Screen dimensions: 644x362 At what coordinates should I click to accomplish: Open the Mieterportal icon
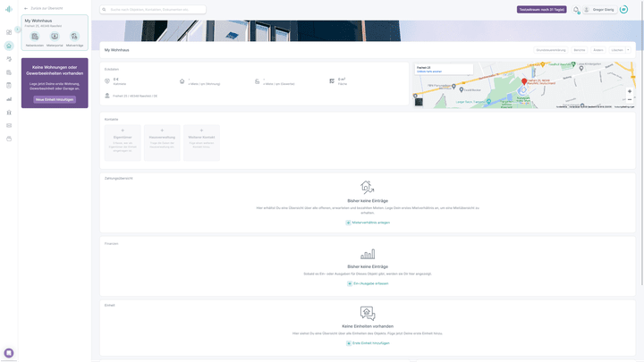coord(55,38)
